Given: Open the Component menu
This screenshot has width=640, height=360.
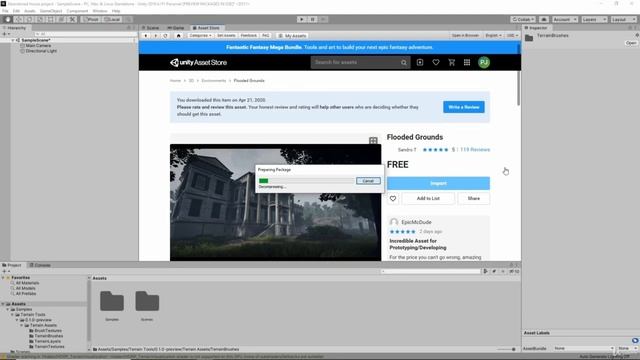Looking at the screenshot, I should (x=77, y=11).
